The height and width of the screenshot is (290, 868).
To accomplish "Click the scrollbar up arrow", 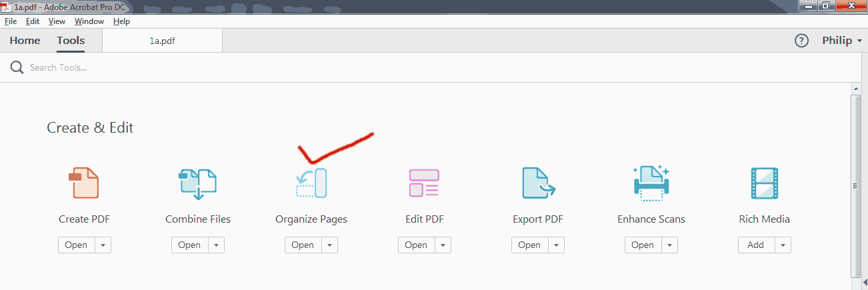I will [857, 88].
